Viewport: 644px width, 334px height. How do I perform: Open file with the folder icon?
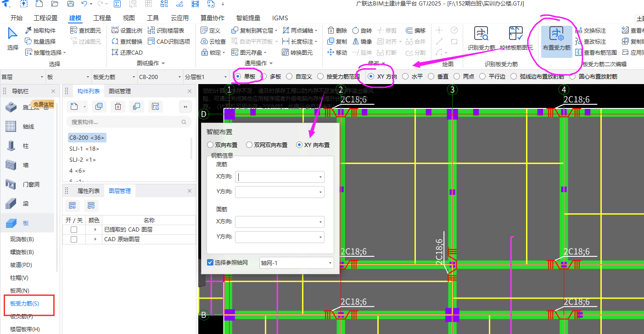(55, 4)
